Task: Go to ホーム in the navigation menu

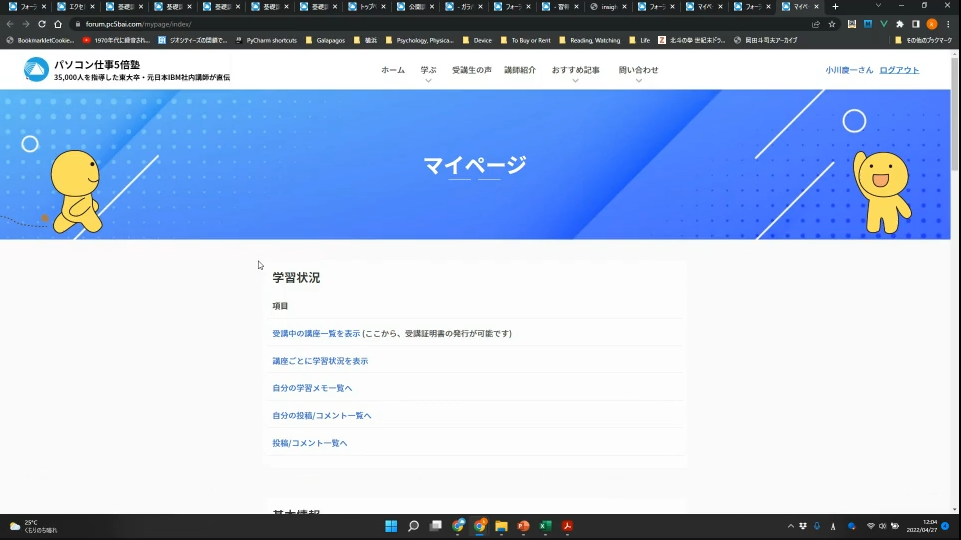Action: click(393, 70)
